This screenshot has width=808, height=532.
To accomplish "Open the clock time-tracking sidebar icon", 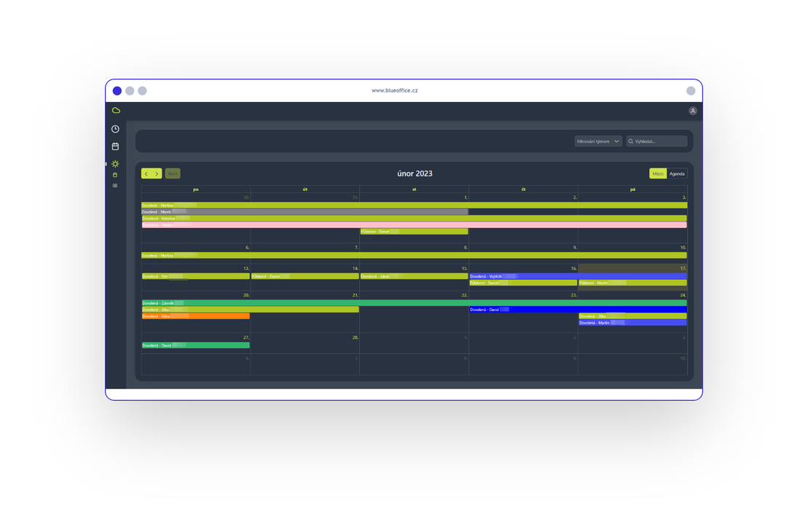I will pos(115,129).
